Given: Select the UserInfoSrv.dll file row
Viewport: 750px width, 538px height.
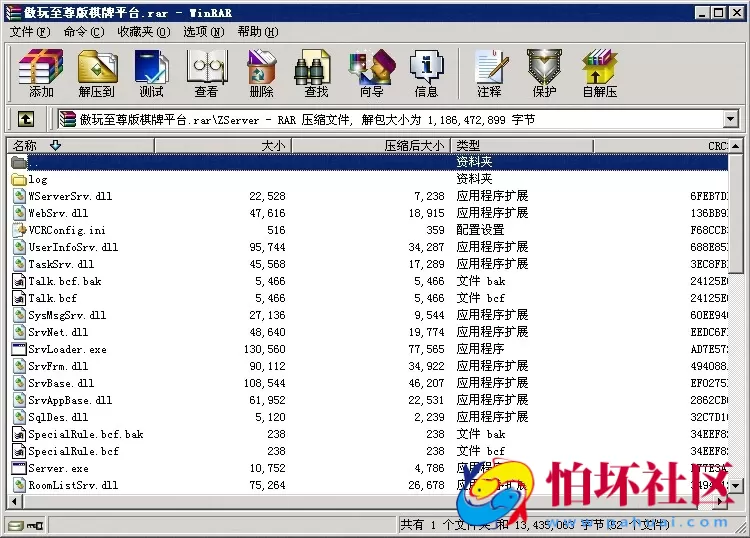Looking at the screenshot, I should tap(368, 247).
